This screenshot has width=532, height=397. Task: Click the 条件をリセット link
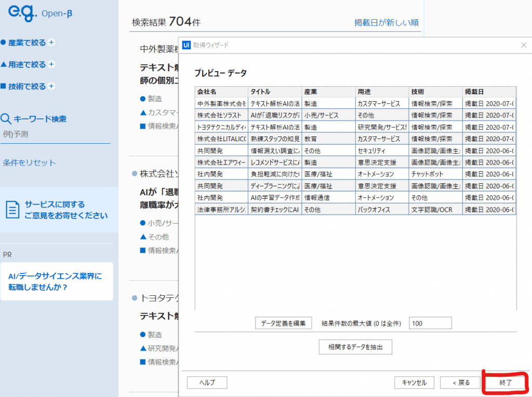coord(29,162)
